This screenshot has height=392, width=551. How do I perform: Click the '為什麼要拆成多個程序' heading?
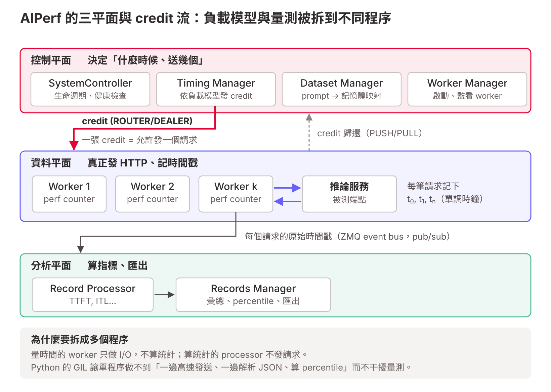coord(80,340)
